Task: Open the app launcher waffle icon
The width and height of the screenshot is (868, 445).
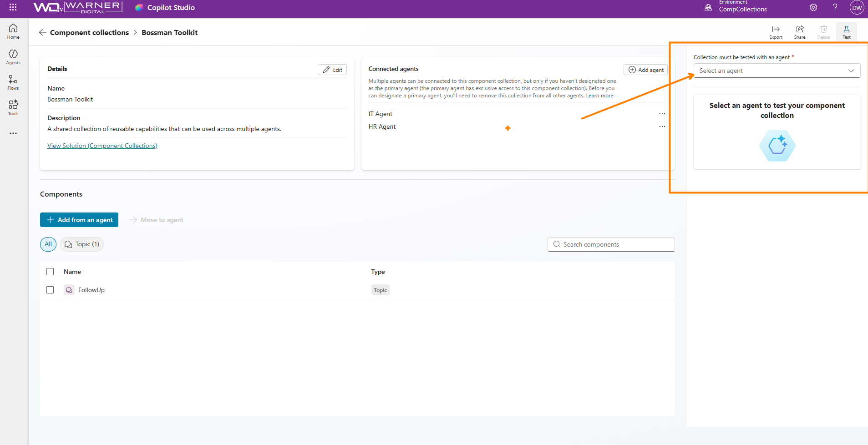Action: pyautogui.click(x=13, y=7)
